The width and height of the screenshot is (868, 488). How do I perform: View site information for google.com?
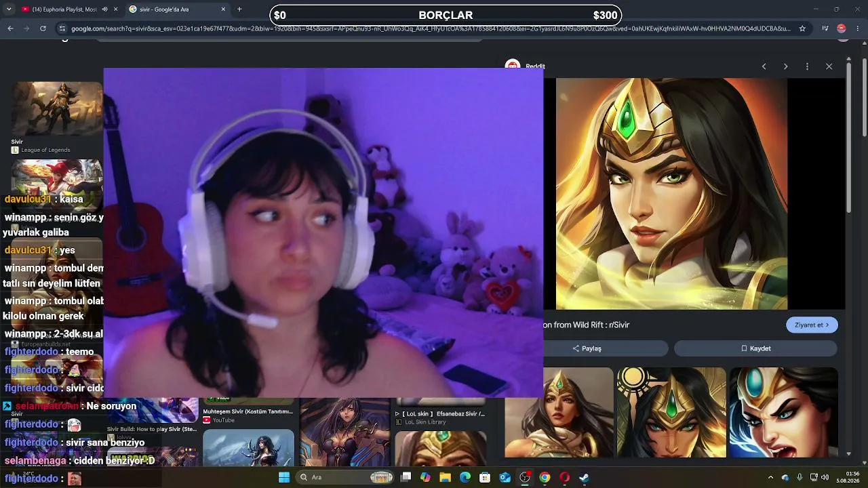click(x=62, y=28)
